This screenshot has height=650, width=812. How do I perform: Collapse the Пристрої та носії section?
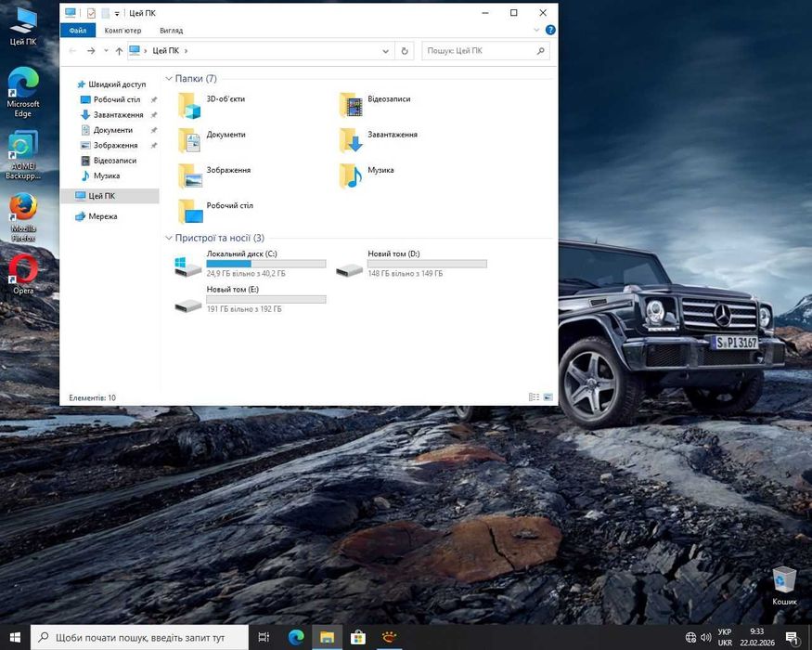168,239
